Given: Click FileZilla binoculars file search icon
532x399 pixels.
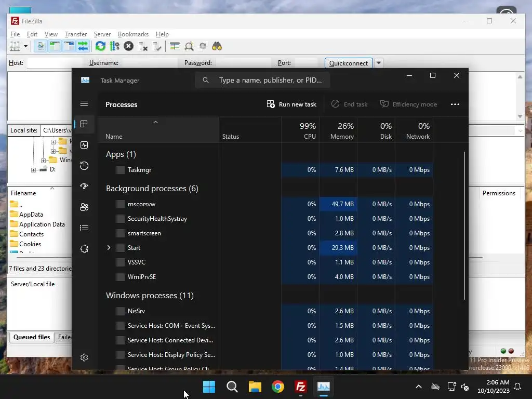Looking at the screenshot, I should point(217,46).
